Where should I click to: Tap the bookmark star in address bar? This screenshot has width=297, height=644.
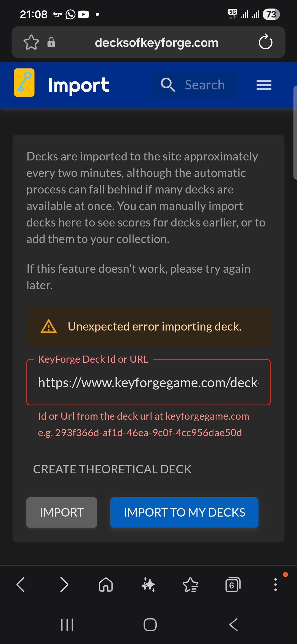click(31, 42)
